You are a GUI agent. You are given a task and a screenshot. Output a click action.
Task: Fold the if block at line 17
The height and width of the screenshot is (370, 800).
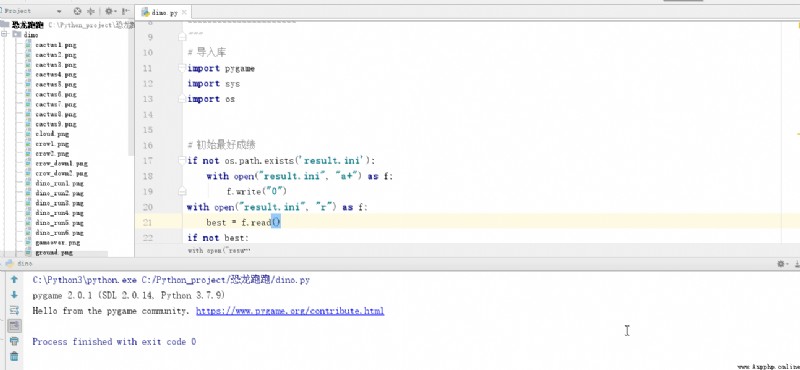coord(182,161)
